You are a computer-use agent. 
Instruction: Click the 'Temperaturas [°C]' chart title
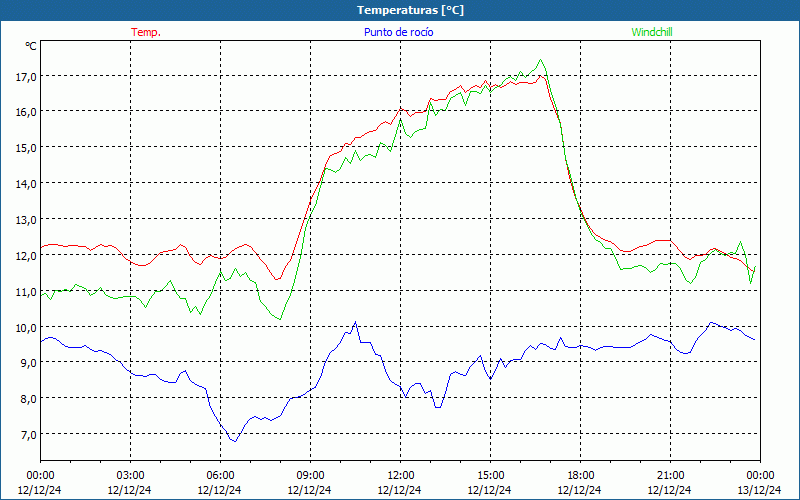[x=410, y=10]
